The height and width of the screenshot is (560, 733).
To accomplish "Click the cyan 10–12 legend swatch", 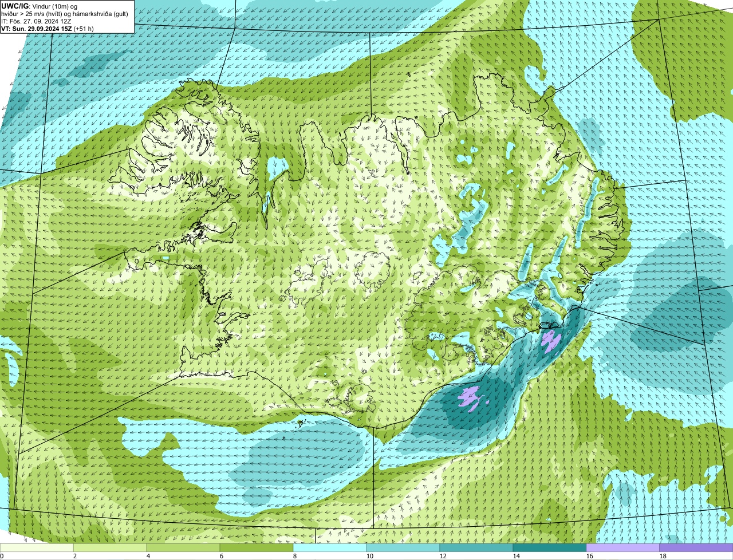I will [x=403, y=547].
